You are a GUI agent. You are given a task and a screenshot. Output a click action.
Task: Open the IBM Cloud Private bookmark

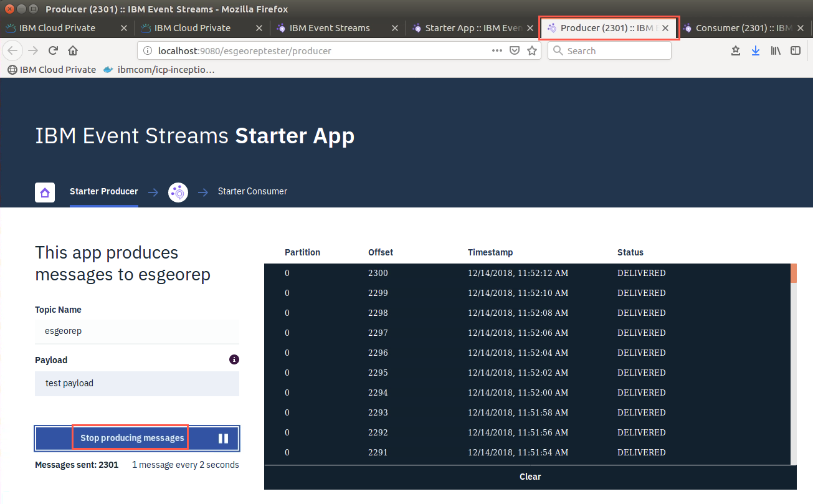[x=52, y=70]
